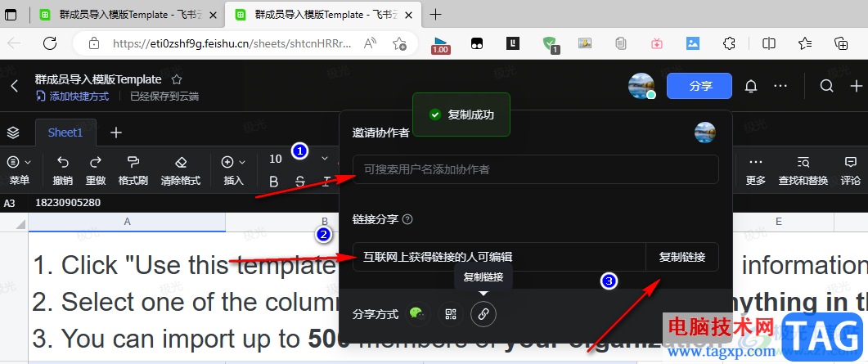
Task: Open the document more options ellipsis
Action: (780, 86)
